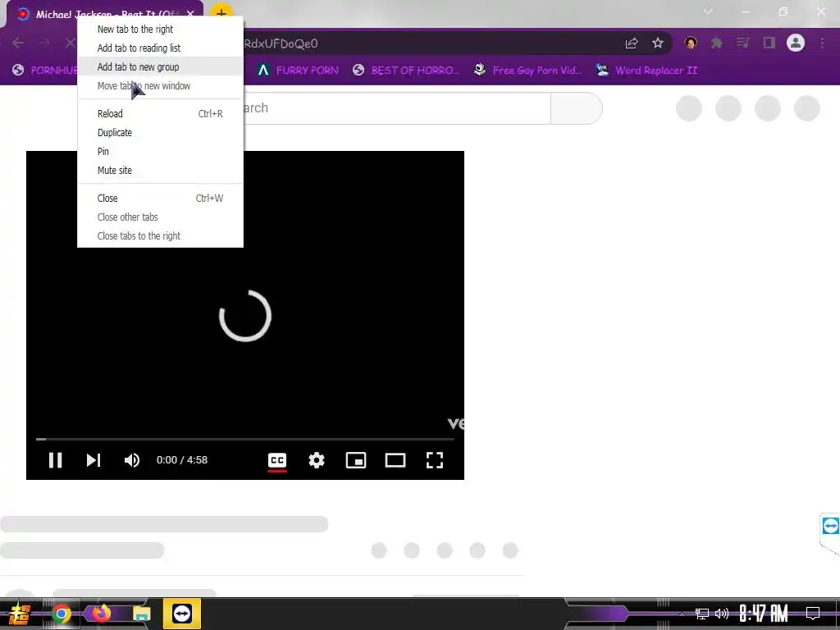The image size is (840, 630).
Task: Switch to theater mode
Action: pyautogui.click(x=395, y=460)
